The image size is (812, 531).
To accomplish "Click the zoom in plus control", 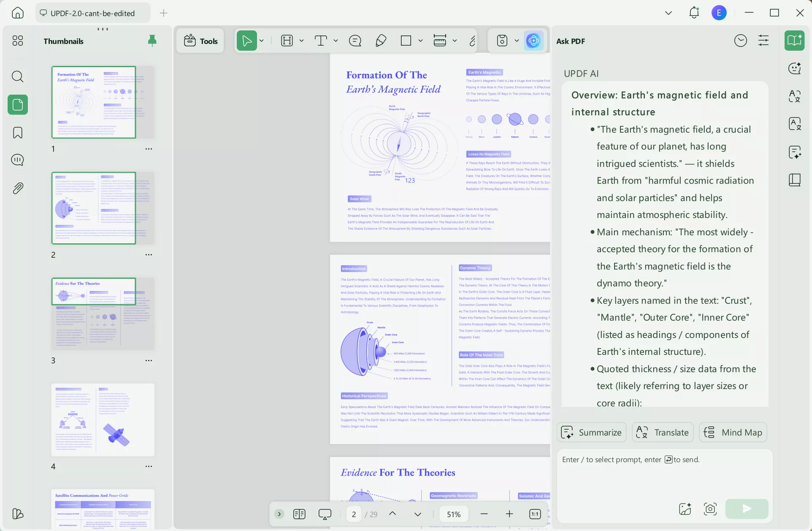I will 509,514.
